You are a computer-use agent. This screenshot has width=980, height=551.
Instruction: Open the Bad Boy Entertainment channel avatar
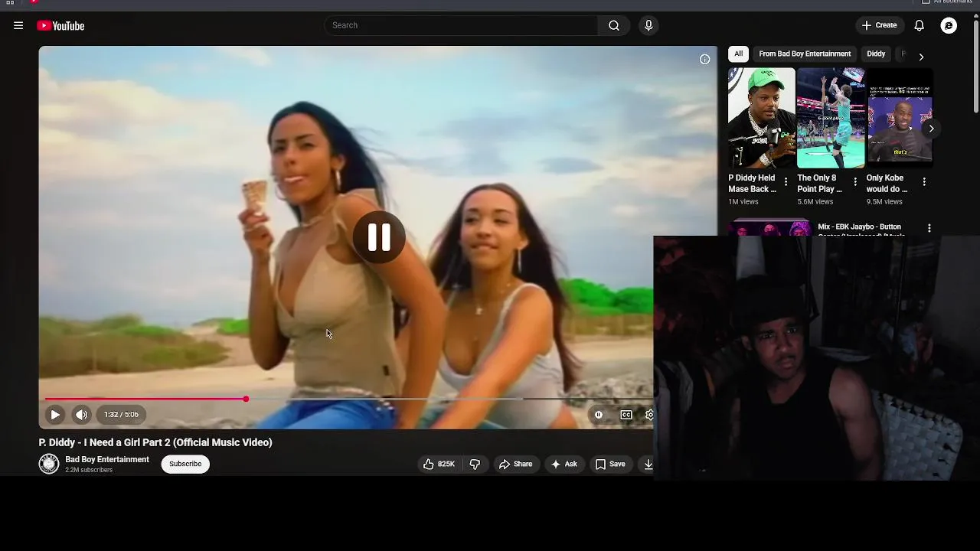(x=49, y=464)
